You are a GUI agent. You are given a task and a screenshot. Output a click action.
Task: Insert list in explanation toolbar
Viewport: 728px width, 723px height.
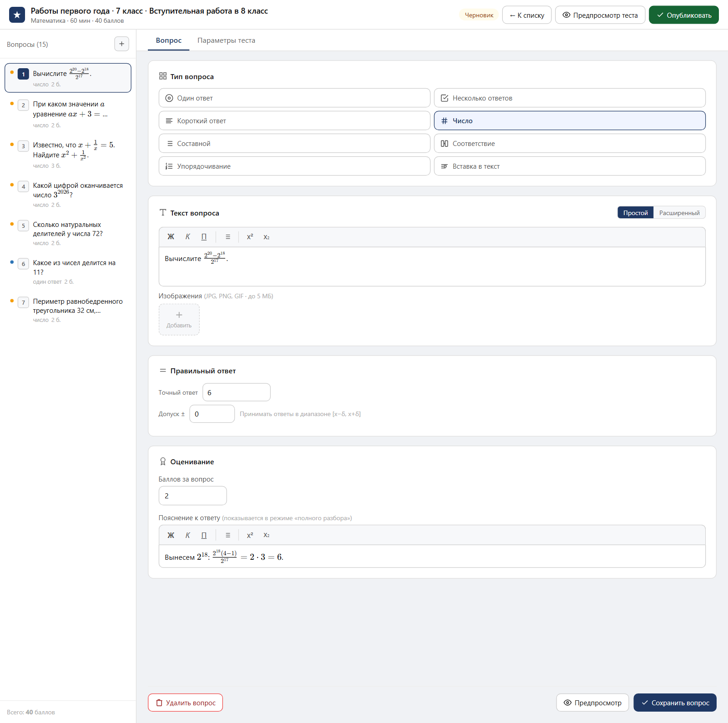228,535
